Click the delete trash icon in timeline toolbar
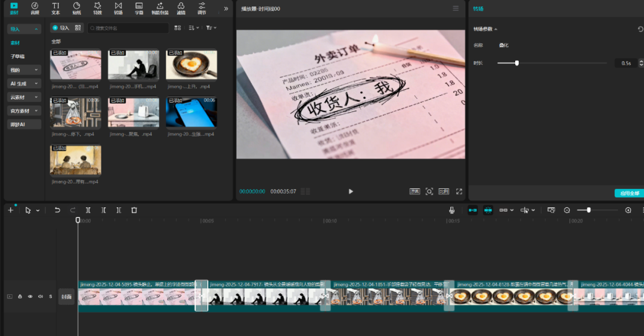Image resolution: width=644 pixels, height=336 pixels. [134, 210]
